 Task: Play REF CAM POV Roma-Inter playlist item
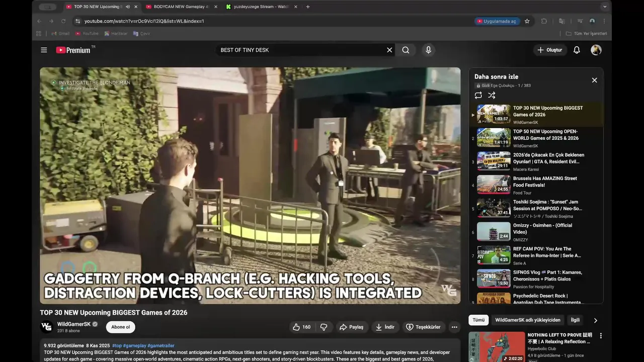click(536, 255)
